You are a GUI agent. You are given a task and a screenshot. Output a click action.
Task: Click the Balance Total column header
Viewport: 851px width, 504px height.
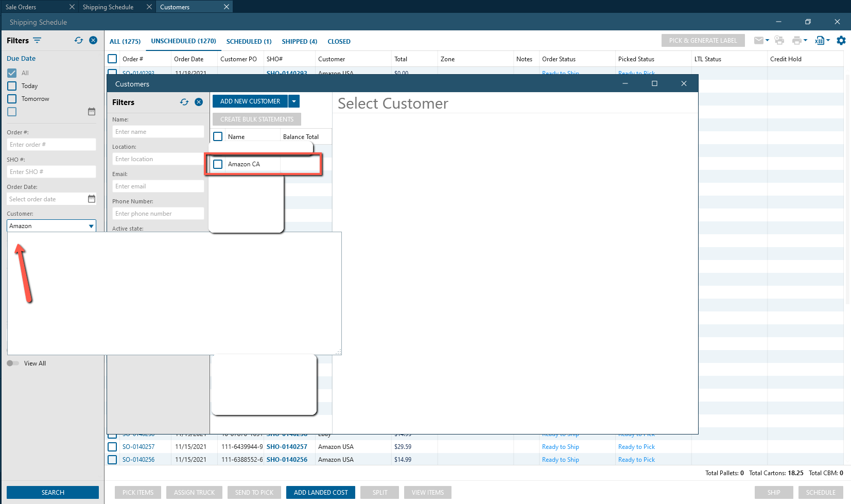pyautogui.click(x=301, y=137)
